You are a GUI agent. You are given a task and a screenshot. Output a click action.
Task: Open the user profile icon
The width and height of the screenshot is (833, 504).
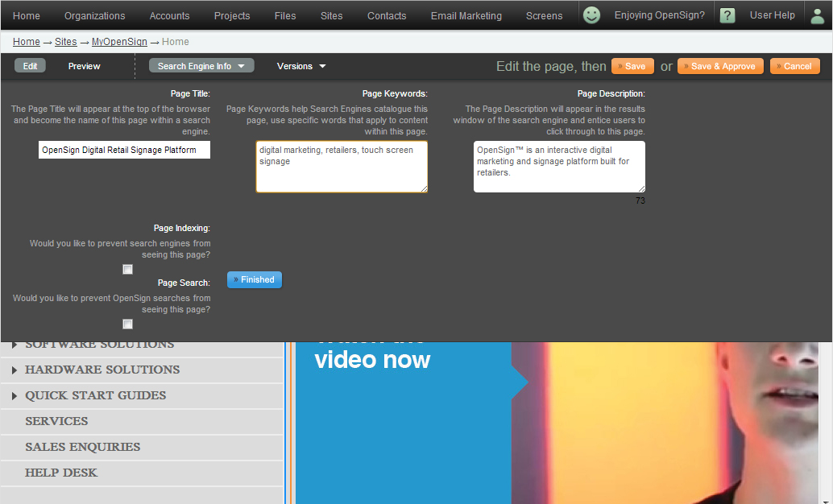coord(818,16)
